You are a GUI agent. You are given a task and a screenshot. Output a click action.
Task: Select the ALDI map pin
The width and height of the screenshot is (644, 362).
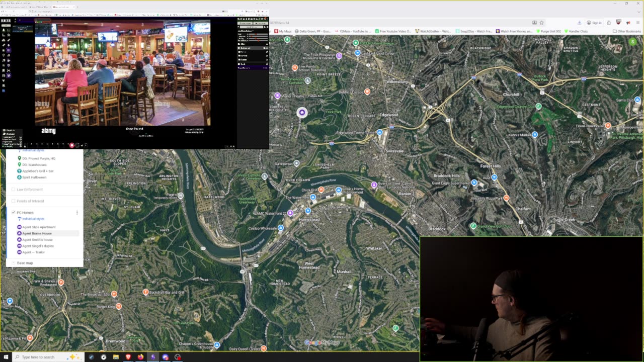tap(494, 177)
